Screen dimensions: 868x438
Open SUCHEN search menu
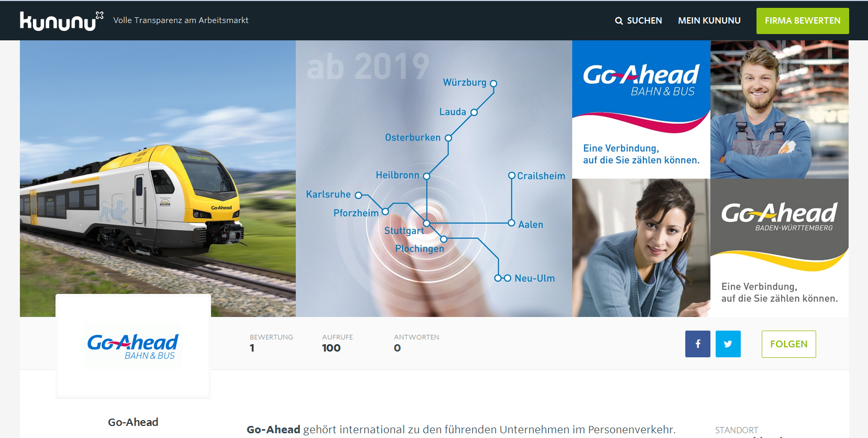(x=638, y=21)
